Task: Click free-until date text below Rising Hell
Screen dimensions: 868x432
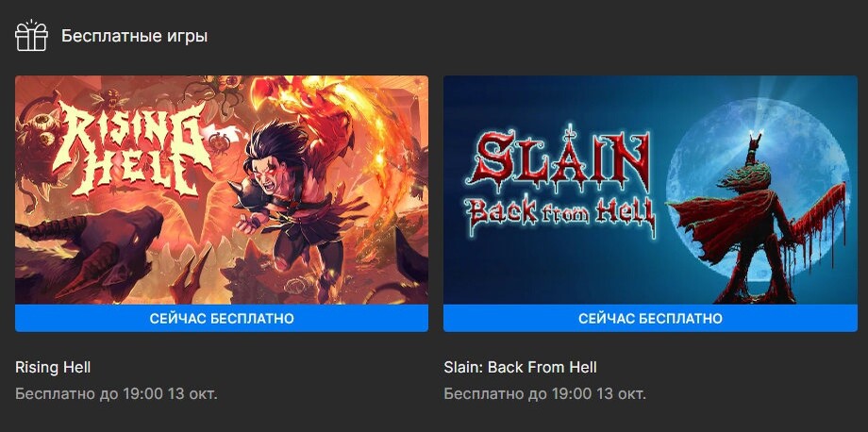Action: tap(116, 394)
